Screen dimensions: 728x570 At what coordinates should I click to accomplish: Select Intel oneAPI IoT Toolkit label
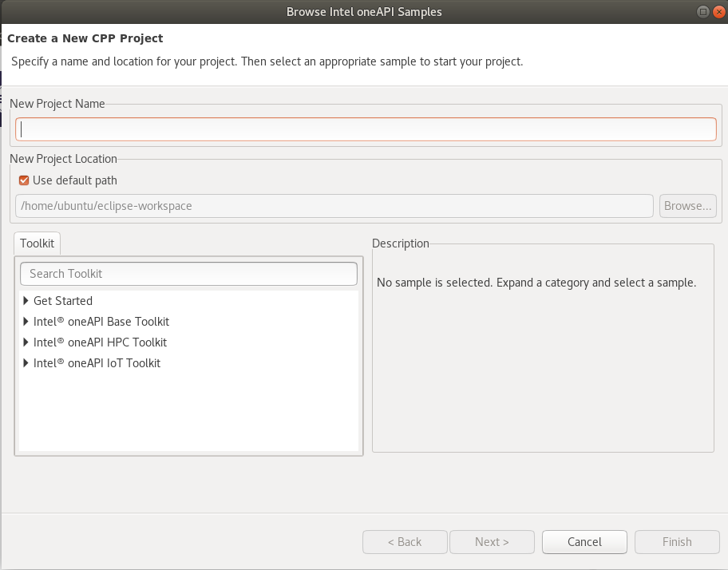[97, 363]
